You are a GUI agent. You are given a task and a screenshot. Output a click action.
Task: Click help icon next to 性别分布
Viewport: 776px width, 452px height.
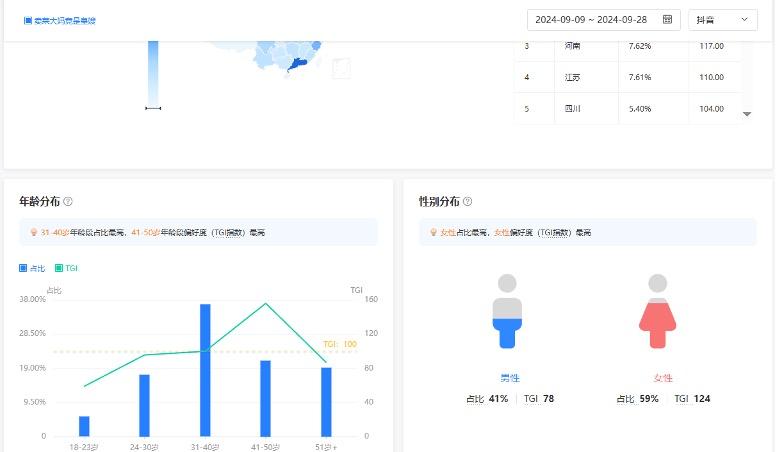[x=468, y=202]
